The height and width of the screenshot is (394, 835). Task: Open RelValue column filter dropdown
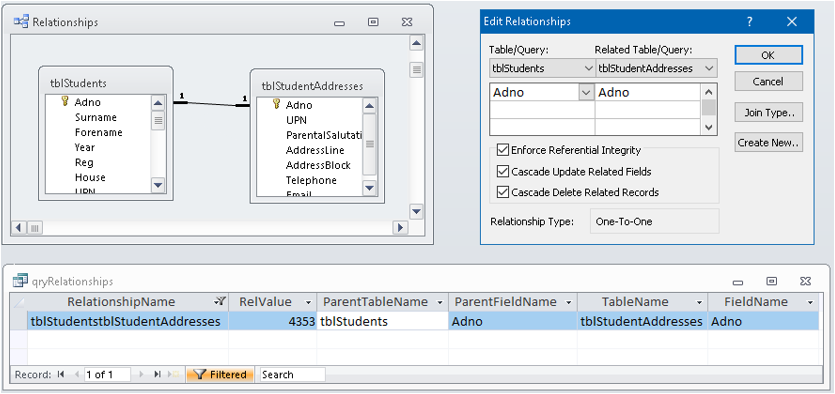308,302
